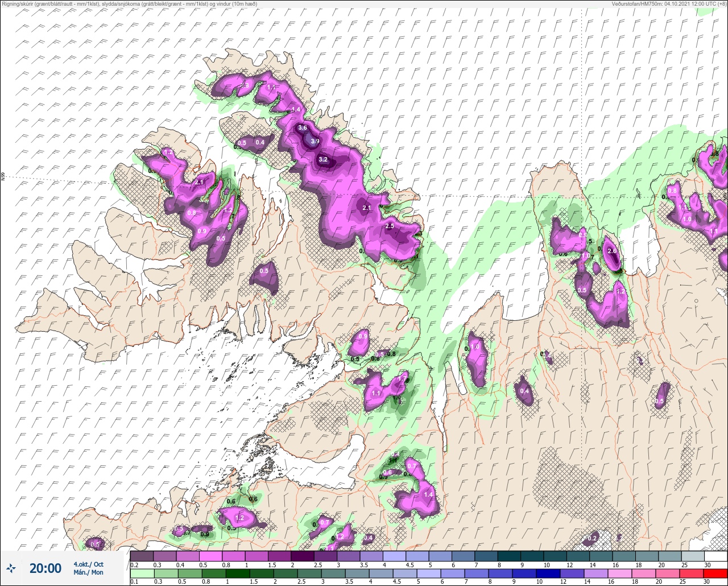This screenshot has width=728, height=586.
Task: Click the 20:00 forecast time label
Action: point(45,568)
